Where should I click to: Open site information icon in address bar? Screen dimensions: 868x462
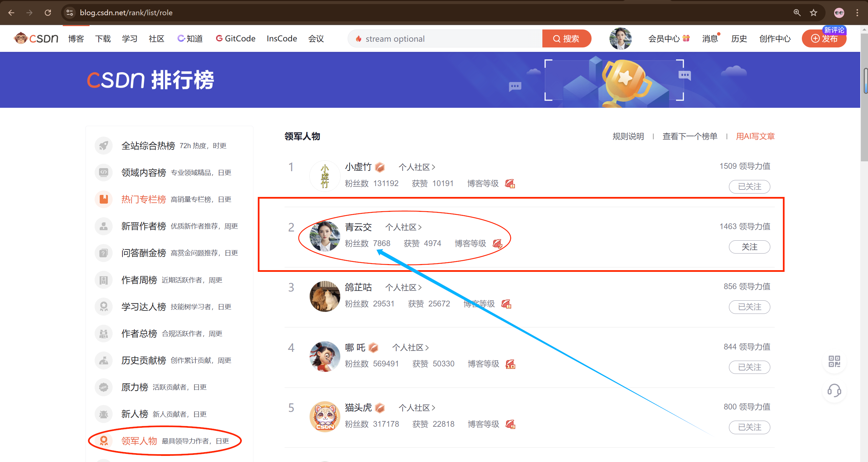coord(70,13)
